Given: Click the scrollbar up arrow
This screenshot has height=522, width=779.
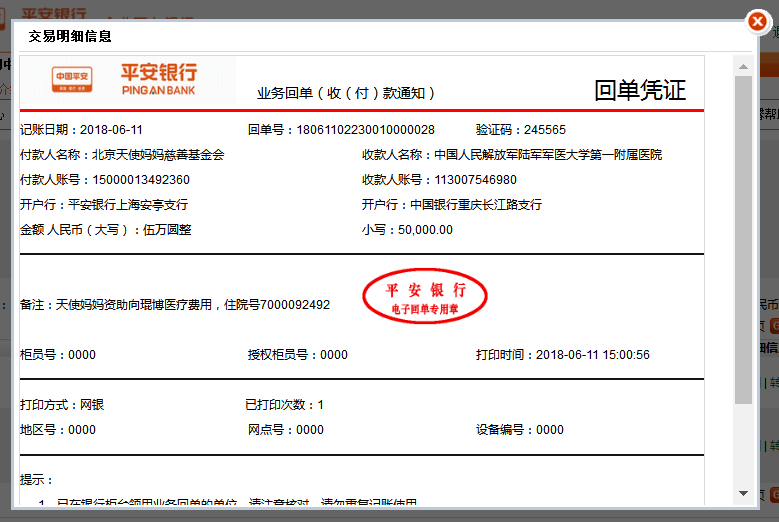Looking at the screenshot, I should 743,67.
